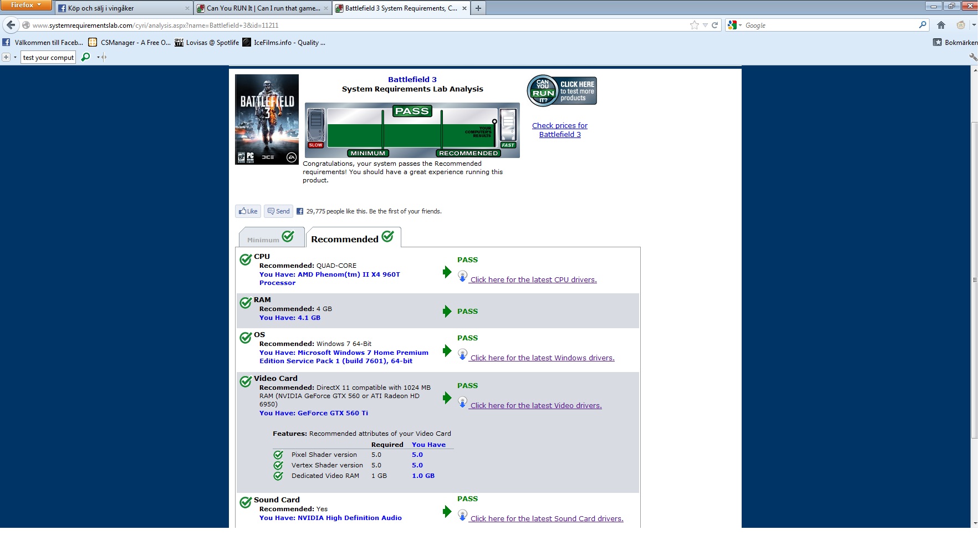Click the PASS performance meter graphic
This screenshot has height=550, width=980.
click(412, 130)
